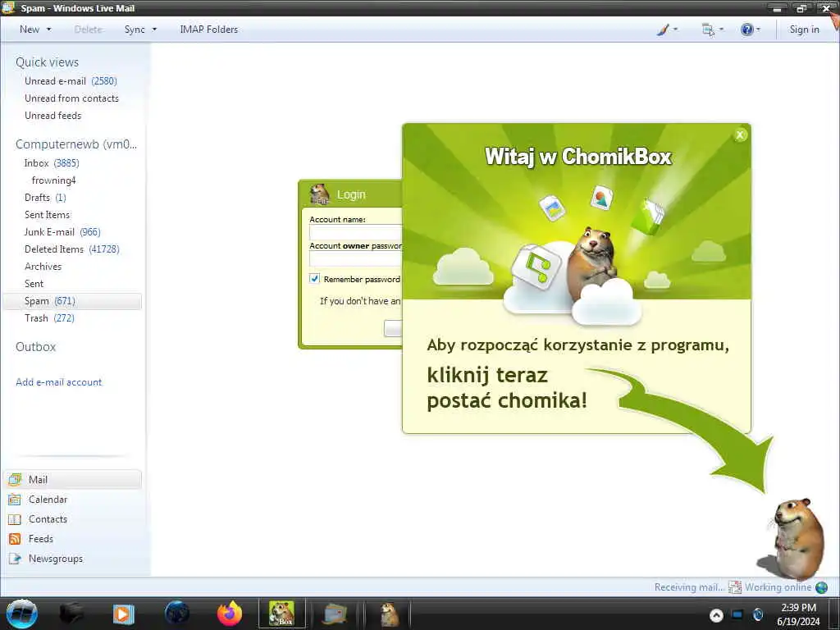Open the Sent Items folder
The height and width of the screenshot is (630, 840).
[47, 214]
